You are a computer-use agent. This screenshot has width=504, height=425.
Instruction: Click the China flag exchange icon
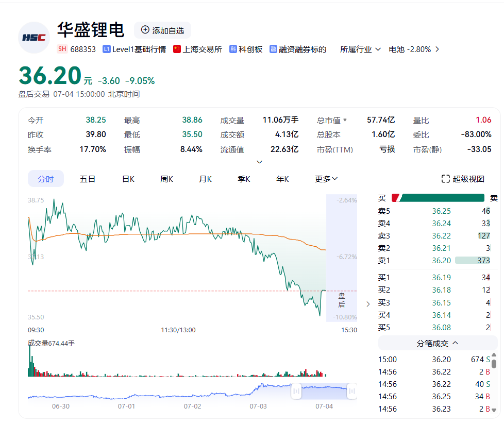(x=177, y=49)
